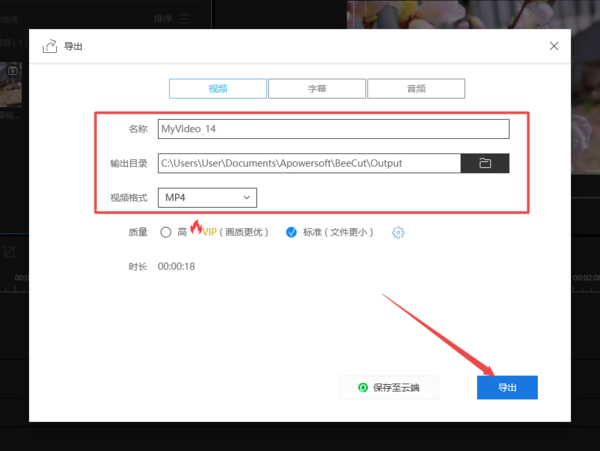The image size is (600, 451).
Task: Click the 时长 duration value 00:00:18
Action: pyautogui.click(x=176, y=266)
